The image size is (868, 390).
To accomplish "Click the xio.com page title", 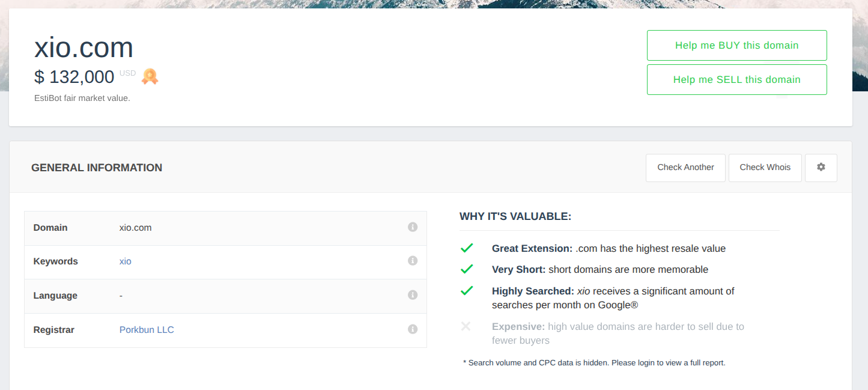I will (x=83, y=47).
